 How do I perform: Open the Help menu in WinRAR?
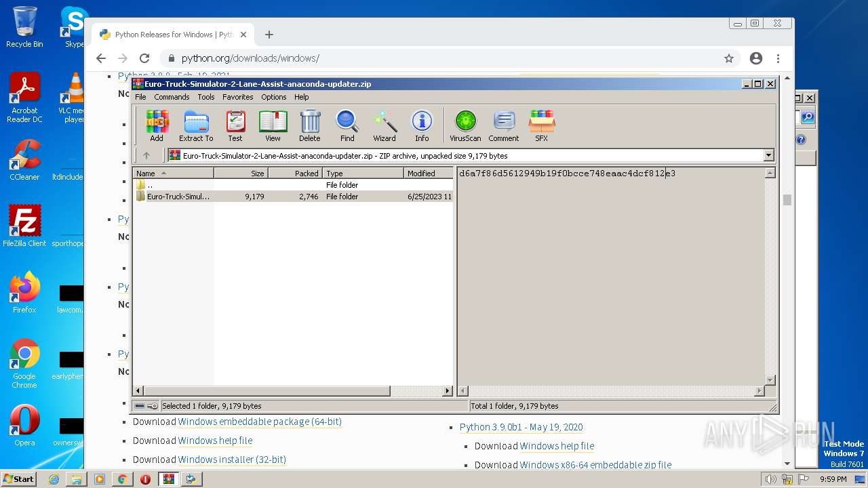pyautogui.click(x=302, y=97)
